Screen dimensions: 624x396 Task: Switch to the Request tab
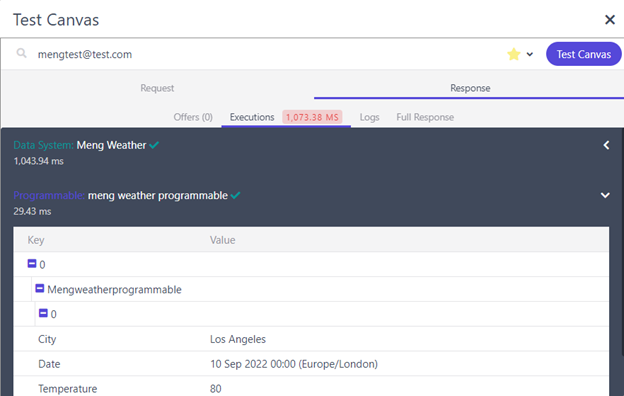click(x=157, y=88)
